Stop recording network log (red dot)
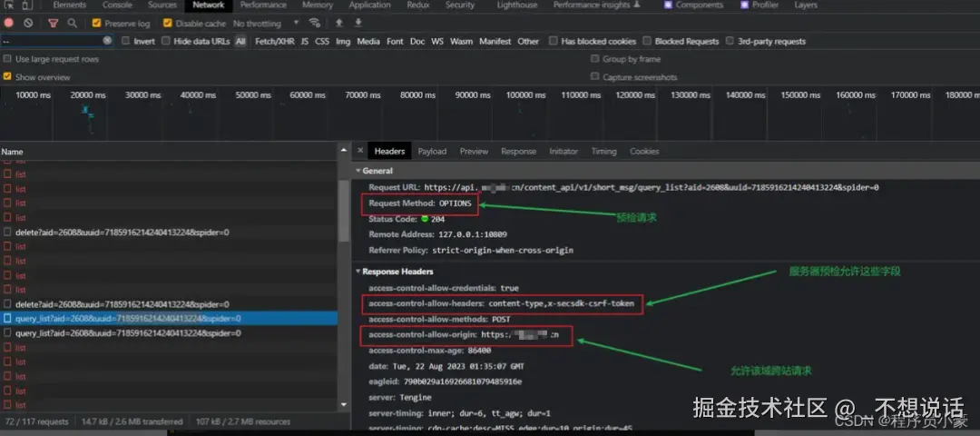The width and height of the screenshot is (980, 436). [9, 23]
